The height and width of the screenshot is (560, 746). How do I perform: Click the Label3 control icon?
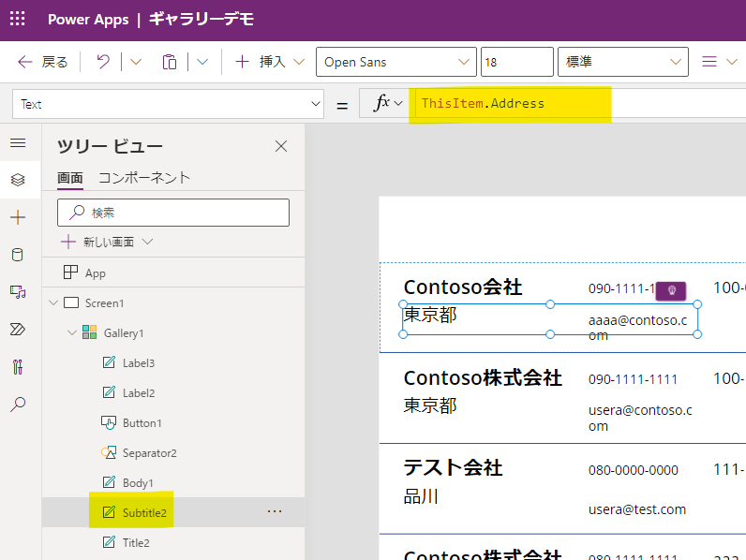(x=109, y=362)
